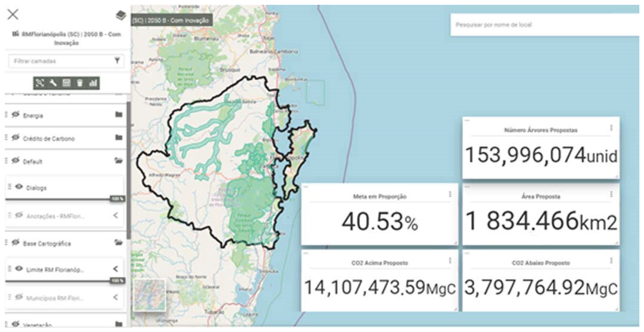This screenshot has height=332, width=644.
Task: Toggle visibility of Limite RM Florianópolis layer
Action: pyautogui.click(x=19, y=269)
